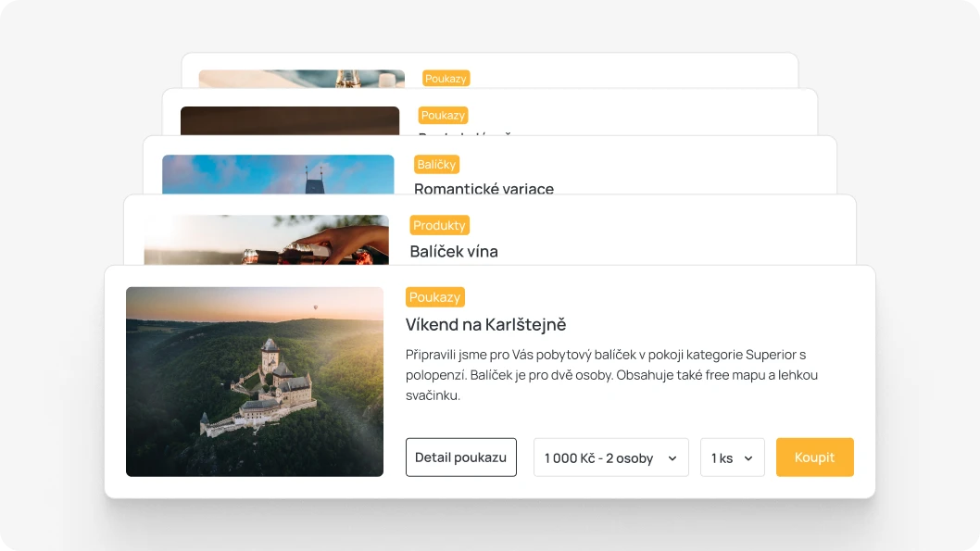Expand the 1 ks quantity dropdown
Image resolution: width=980 pixels, height=551 pixels.
pos(732,457)
